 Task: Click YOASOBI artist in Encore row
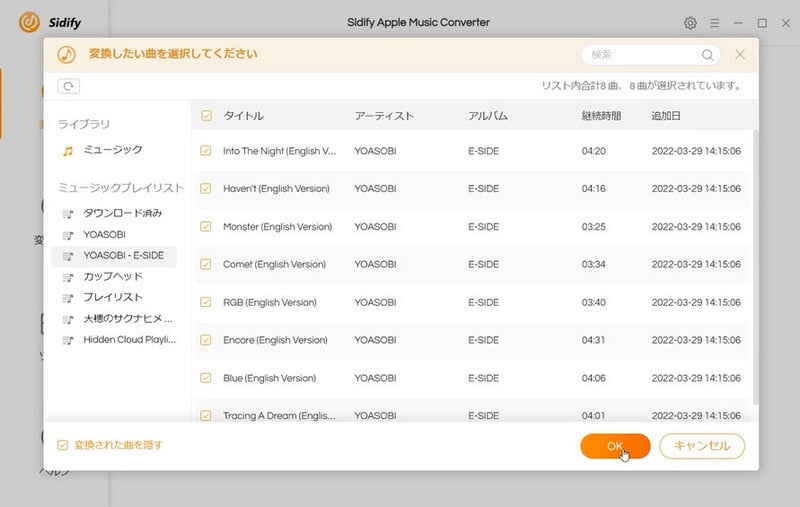pos(375,340)
